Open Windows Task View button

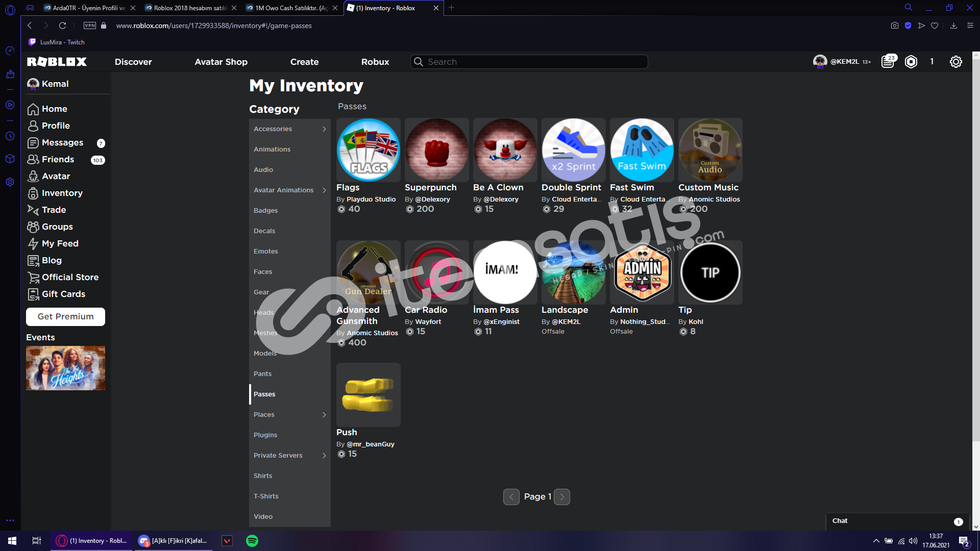pyautogui.click(x=37, y=541)
